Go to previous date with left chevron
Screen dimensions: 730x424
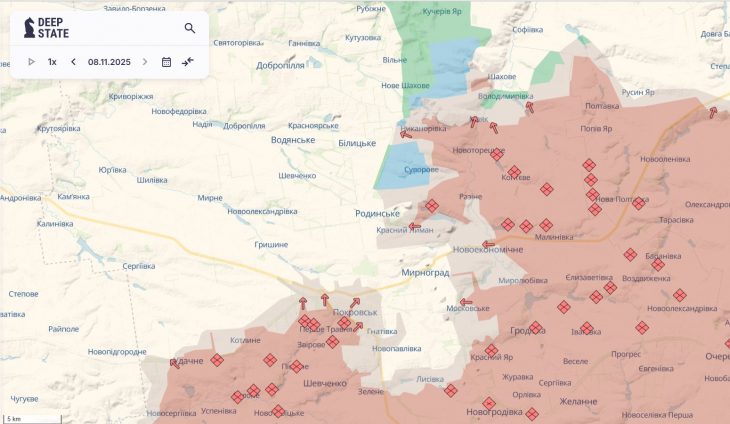(x=73, y=62)
